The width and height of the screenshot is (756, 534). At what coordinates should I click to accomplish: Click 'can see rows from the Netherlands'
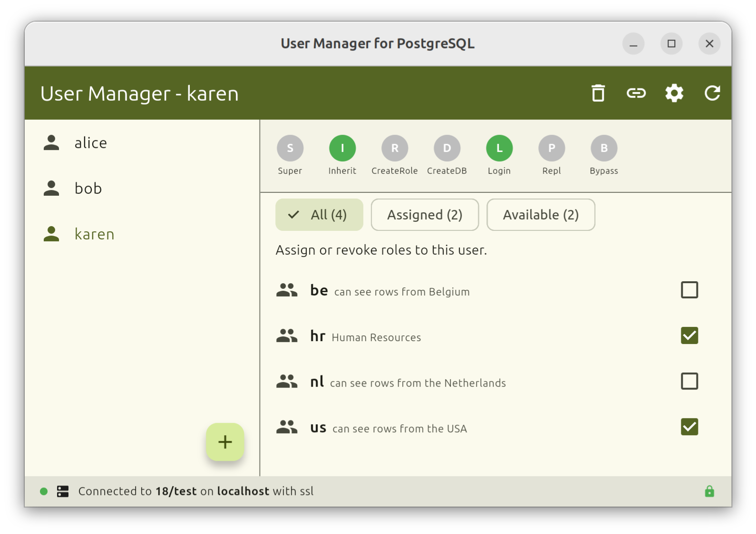[418, 383]
